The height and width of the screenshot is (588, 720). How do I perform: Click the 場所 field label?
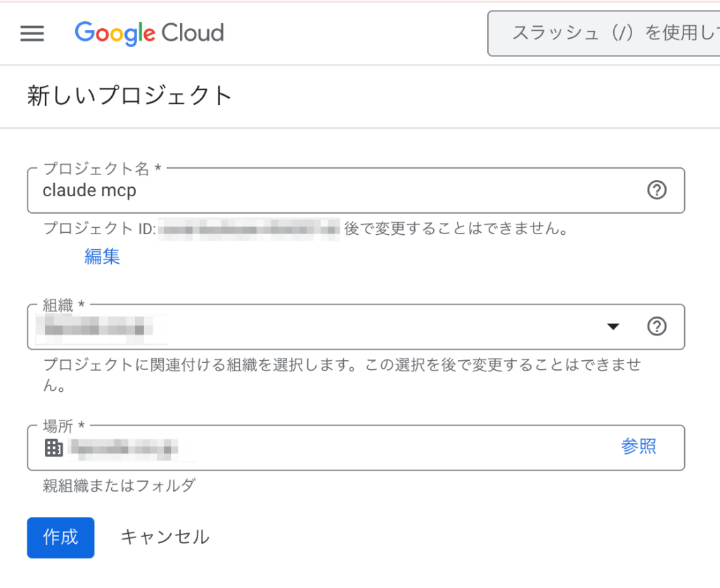[63, 426]
